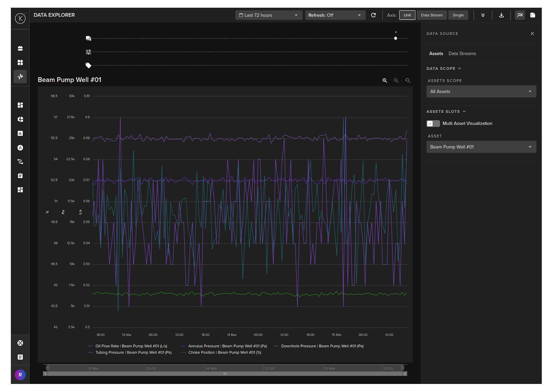Select the Assets tab
553x392 pixels.
pos(436,54)
